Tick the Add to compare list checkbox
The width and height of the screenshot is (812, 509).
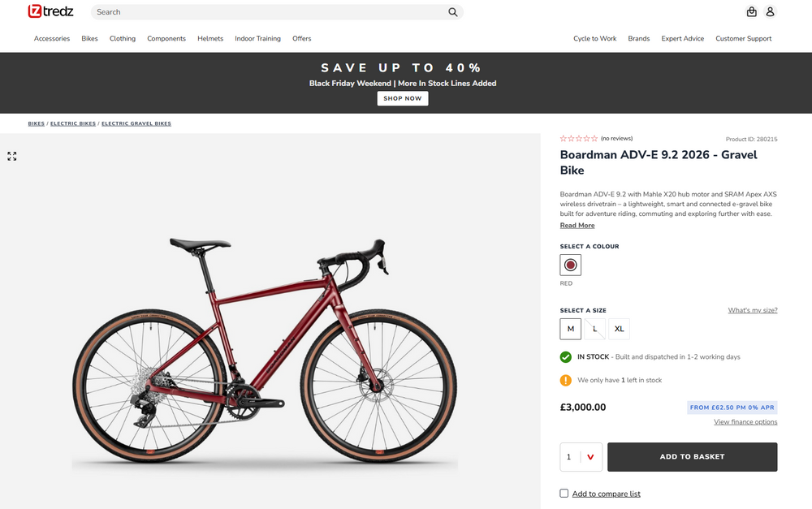(564, 493)
